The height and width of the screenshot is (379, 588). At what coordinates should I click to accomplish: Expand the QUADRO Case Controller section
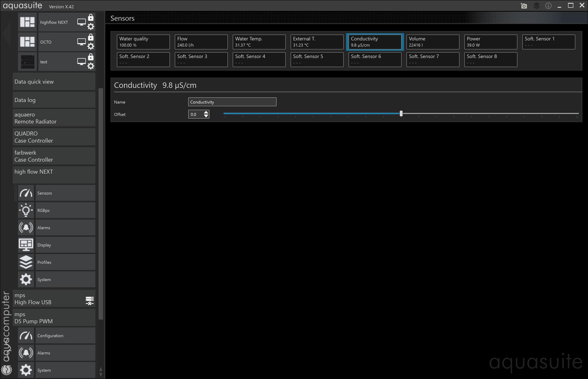(x=54, y=137)
